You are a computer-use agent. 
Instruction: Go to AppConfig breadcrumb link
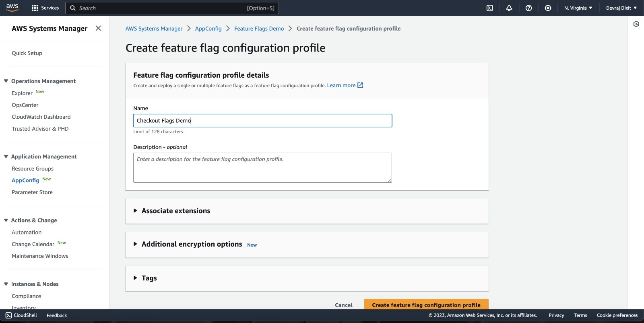(x=208, y=29)
